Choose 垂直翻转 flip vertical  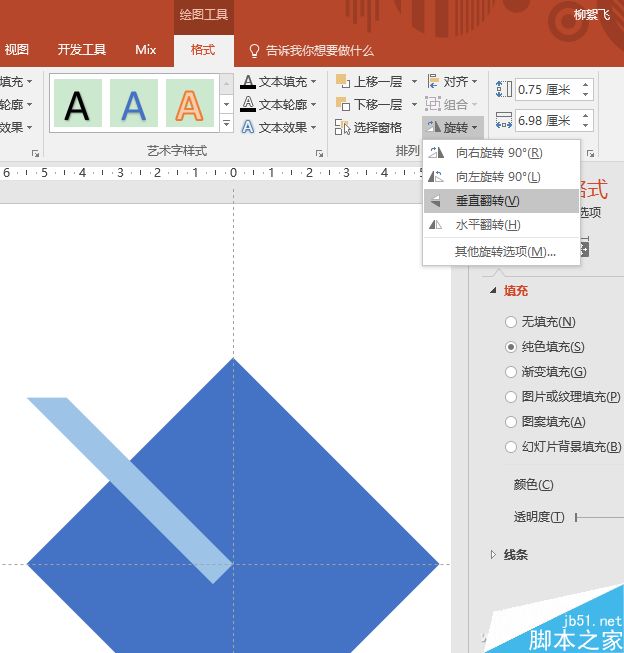[502, 201]
